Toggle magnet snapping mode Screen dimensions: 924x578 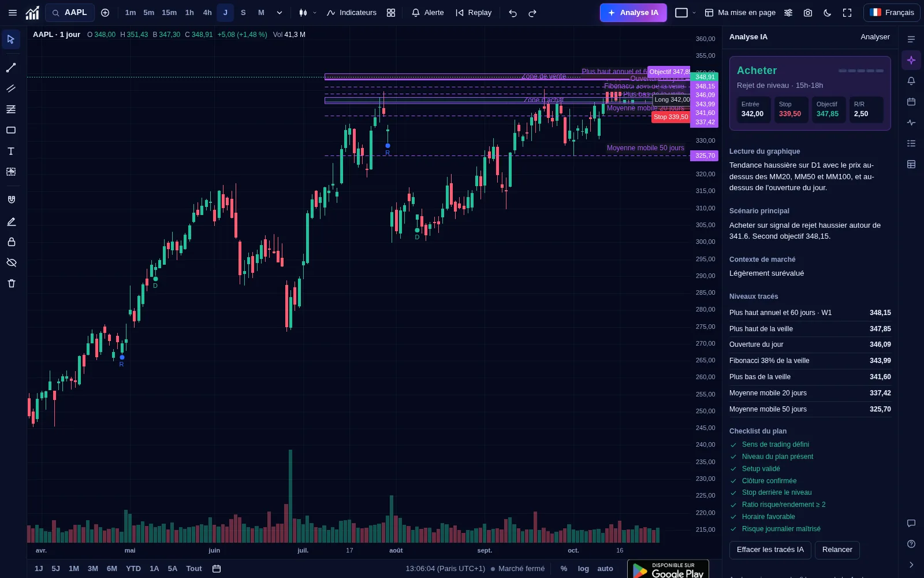pyautogui.click(x=11, y=199)
